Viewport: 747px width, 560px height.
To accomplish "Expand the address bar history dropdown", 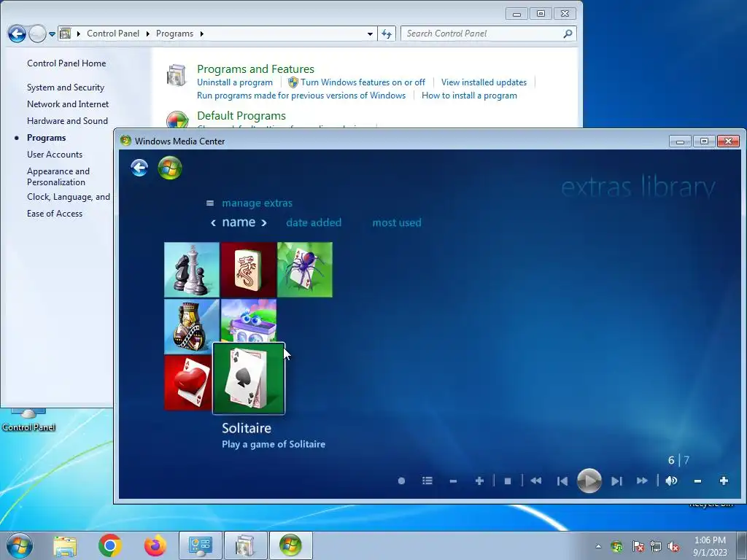I will (x=370, y=34).
